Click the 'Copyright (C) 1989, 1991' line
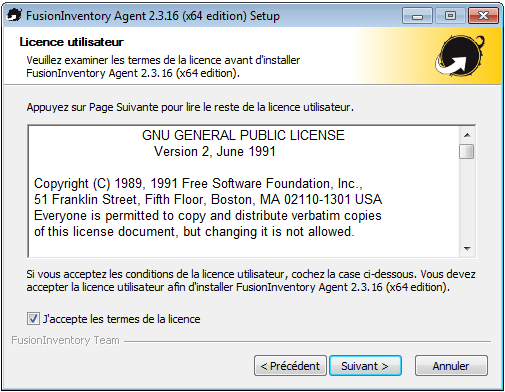Screen dimensions: 505x392 pos(198,184)
